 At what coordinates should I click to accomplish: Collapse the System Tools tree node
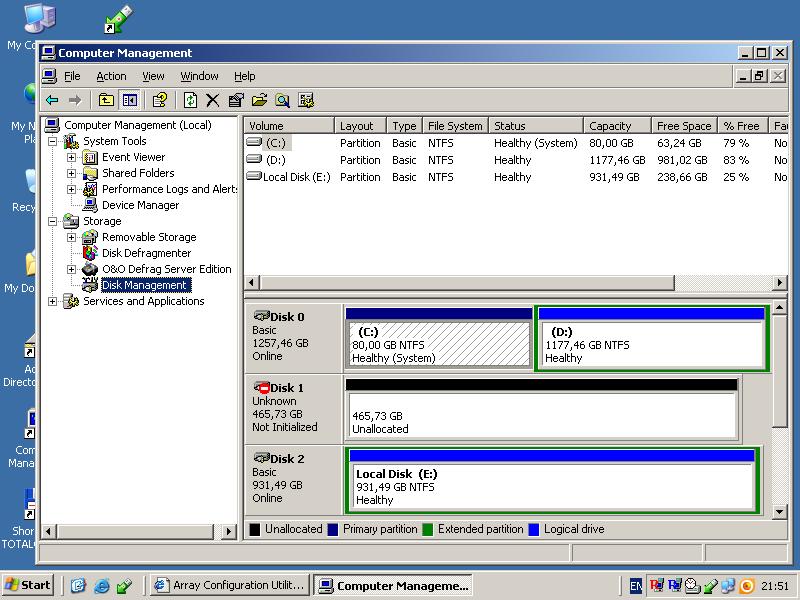[53, 141]
